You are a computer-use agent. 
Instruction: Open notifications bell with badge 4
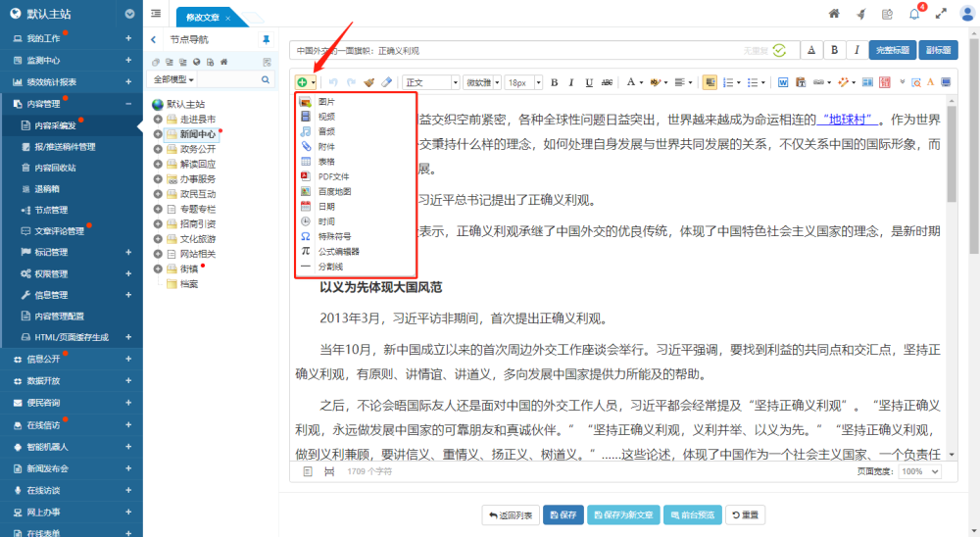coord(914,14)
